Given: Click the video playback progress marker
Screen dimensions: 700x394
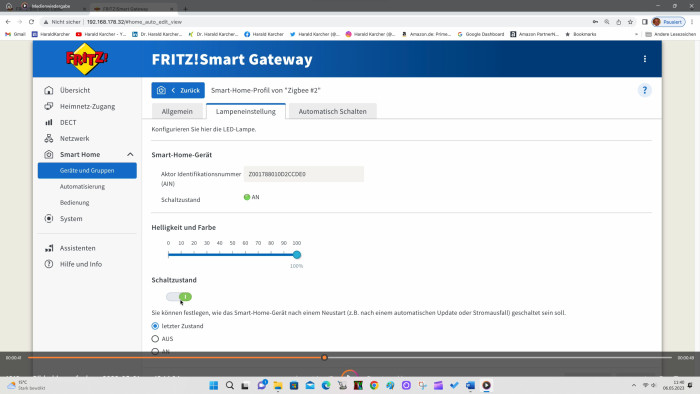Looking at the screenshot, I should tap(325, 357).
